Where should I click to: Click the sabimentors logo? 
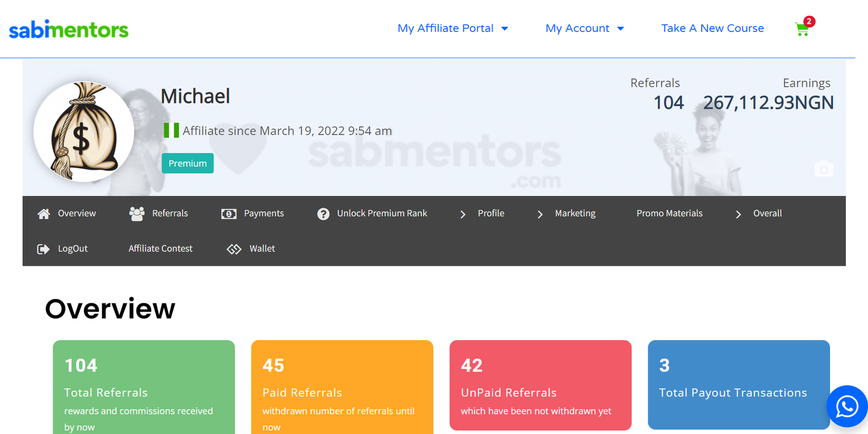point(69,29)
